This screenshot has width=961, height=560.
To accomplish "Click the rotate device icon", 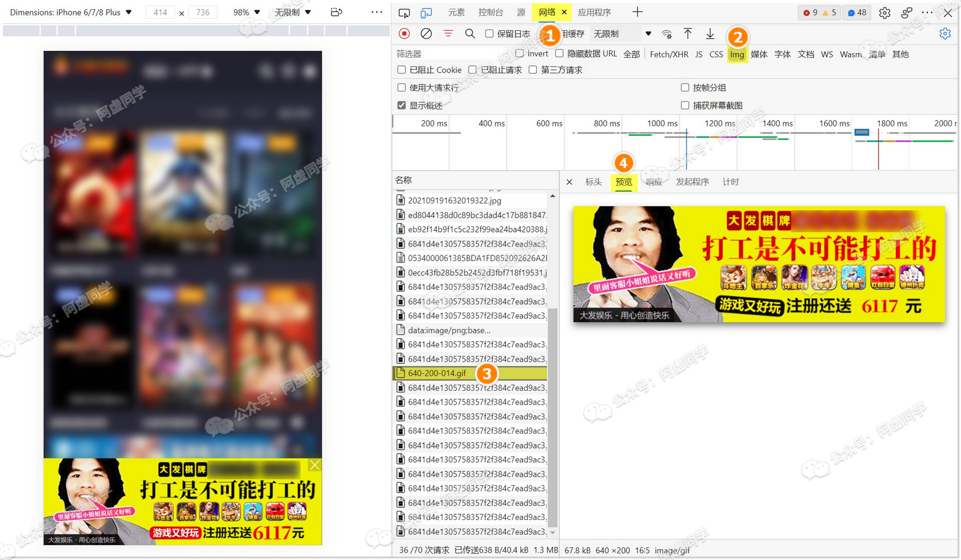I will point(337,12).
